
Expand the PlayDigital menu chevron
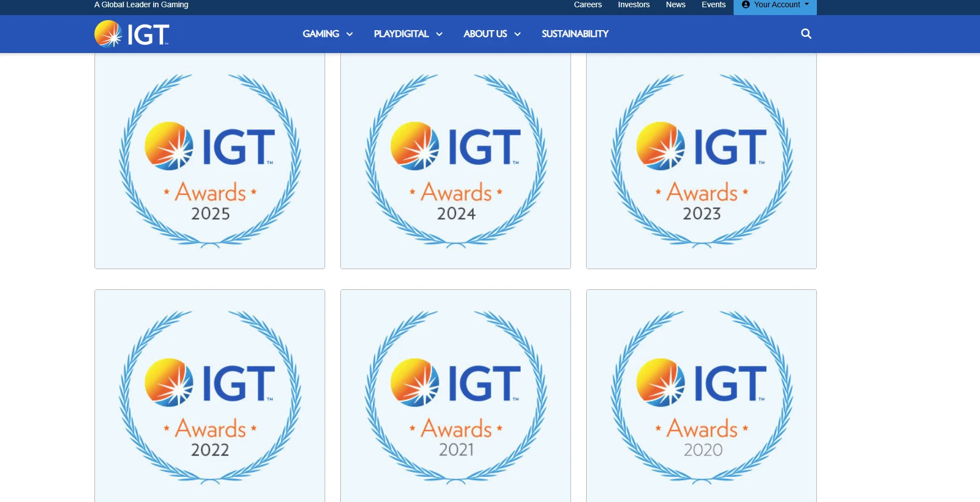pos(439,34)
